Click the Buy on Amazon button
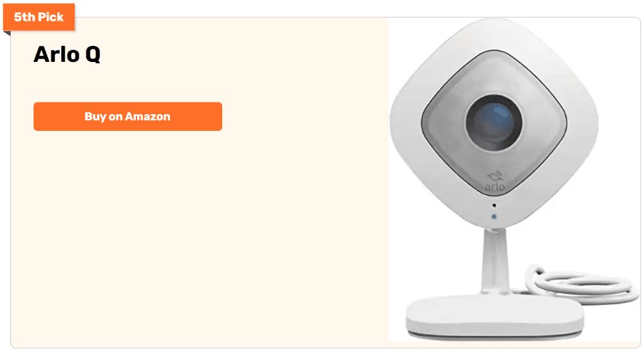Image resolution: width=644 pixels, height=352 pixels. [128, 117]
